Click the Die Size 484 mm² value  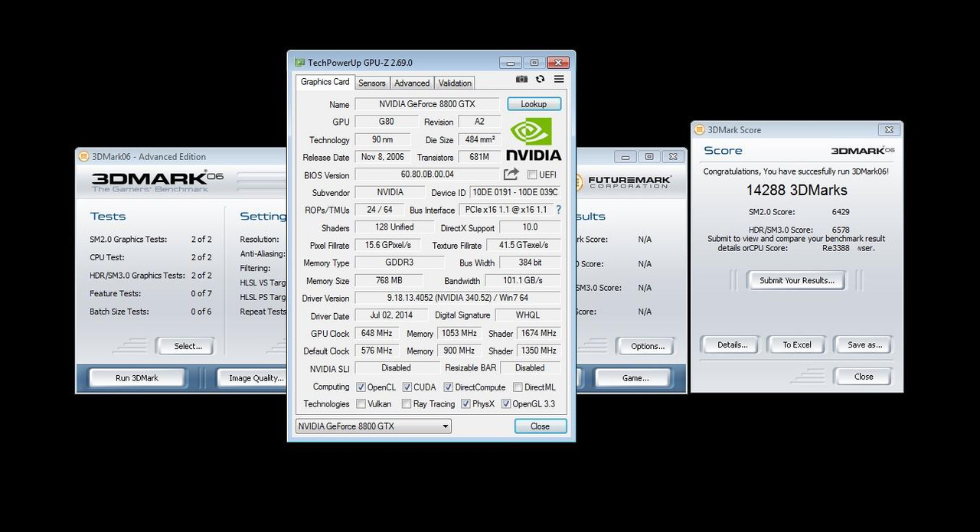479,140
